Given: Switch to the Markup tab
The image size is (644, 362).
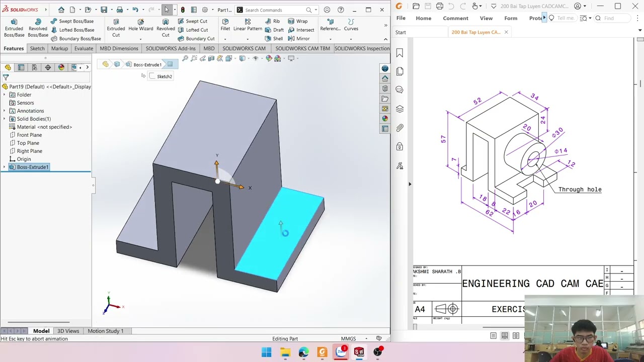Looking at the screenshot, I should 59,48.
